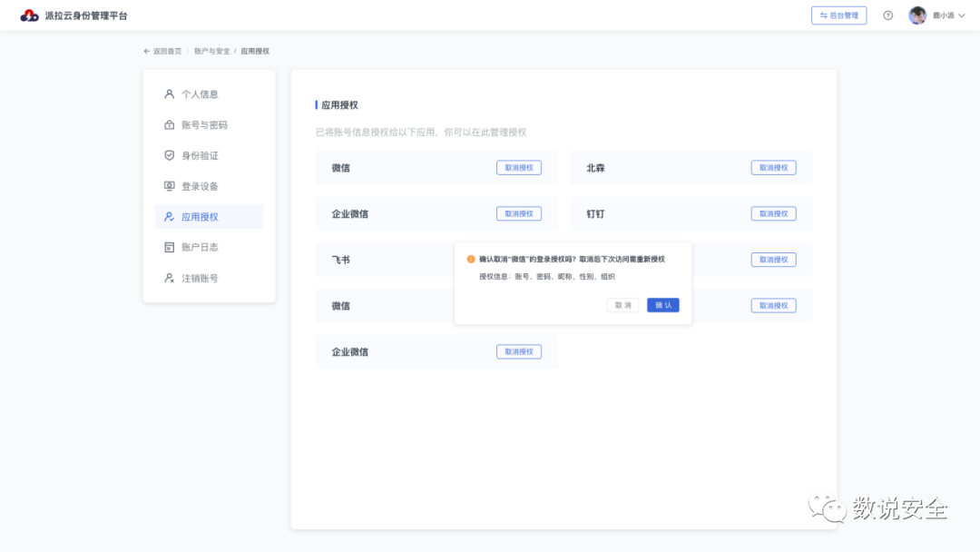The width and height of the screenshot is (980, 552).
Task: Click the 飞书 app name
Action: click(340, 260)
